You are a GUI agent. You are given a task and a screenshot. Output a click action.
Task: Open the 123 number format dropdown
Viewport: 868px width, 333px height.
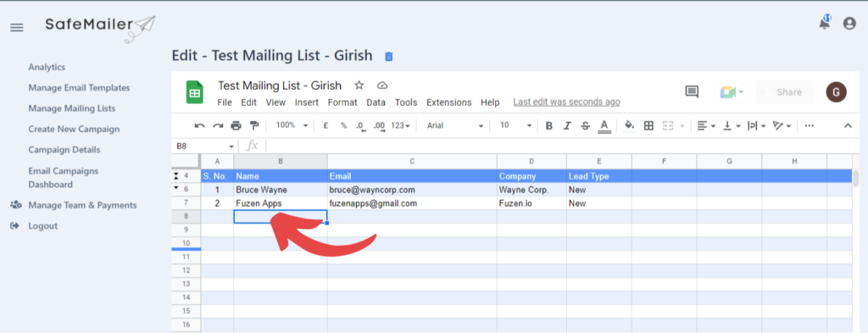[x=400, y=125]
